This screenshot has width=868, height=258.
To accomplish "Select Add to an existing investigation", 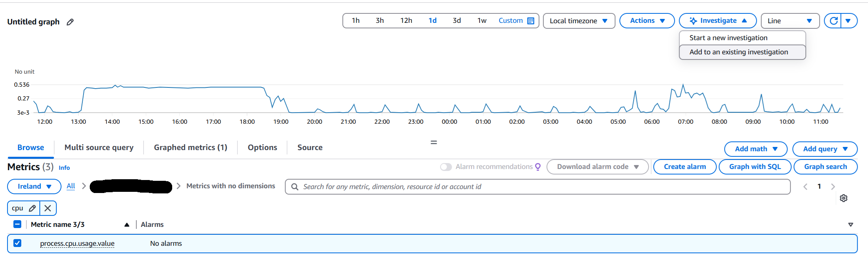I will coord(742,52).
